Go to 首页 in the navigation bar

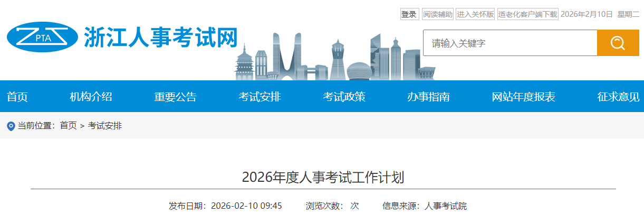[x=17, y=97]
